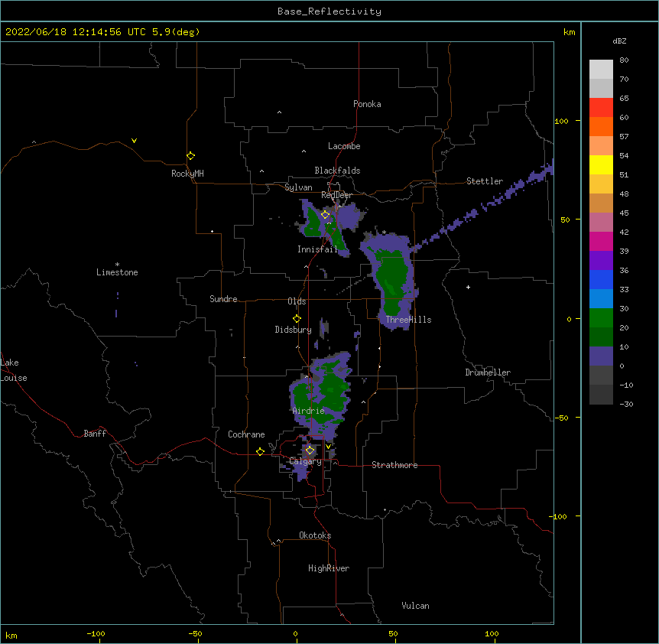Viewport: 659px width, 644px height.
Task: Select the magenta 39-42 dBZ legend swatch
Action: 601,241
